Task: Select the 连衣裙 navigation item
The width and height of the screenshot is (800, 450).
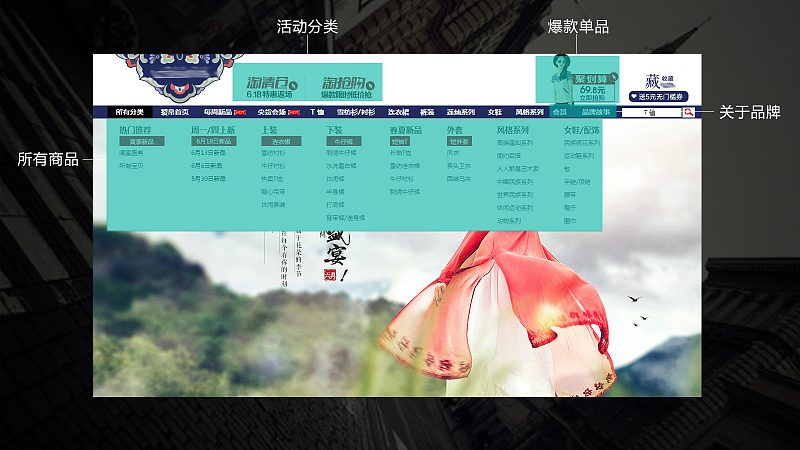Action: [x=399, y=112]
